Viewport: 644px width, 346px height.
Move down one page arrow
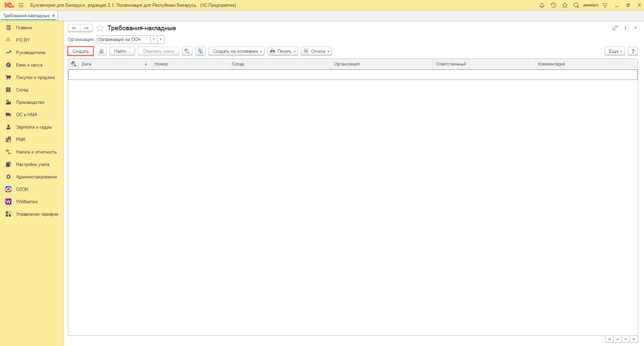coord(626,340)
